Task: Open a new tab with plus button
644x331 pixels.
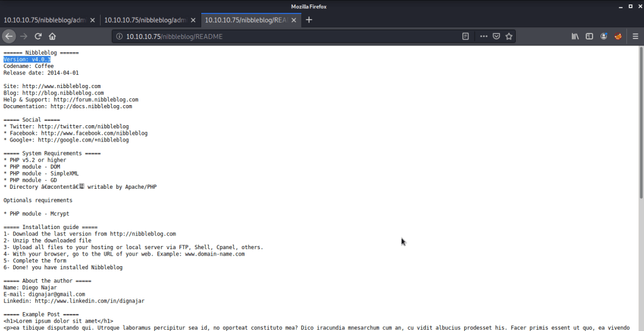Action: click(x=309, y=20)
